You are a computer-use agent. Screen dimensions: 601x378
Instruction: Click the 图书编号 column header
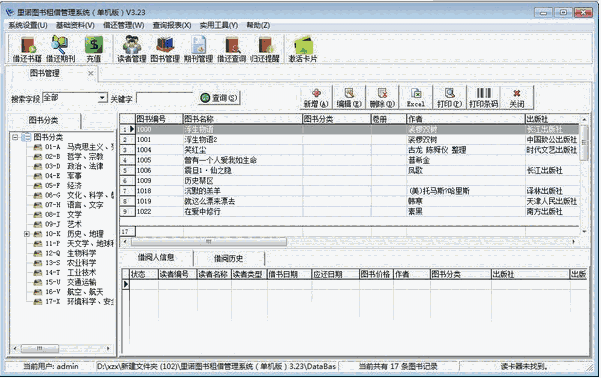click(159, 119)
